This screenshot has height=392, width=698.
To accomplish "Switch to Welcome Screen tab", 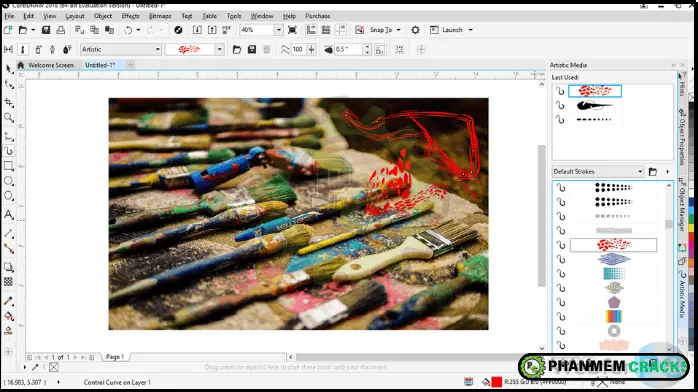I will point(51,65).
